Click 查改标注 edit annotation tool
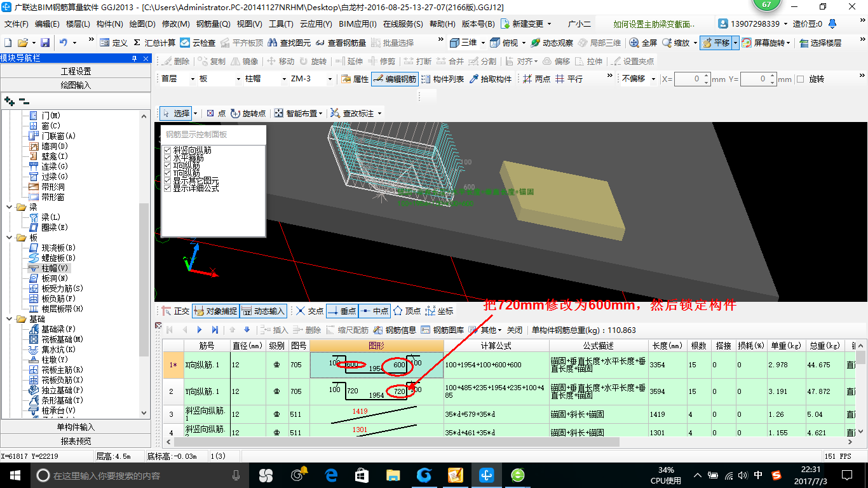 pyautogui.click(x=357, y=113)
